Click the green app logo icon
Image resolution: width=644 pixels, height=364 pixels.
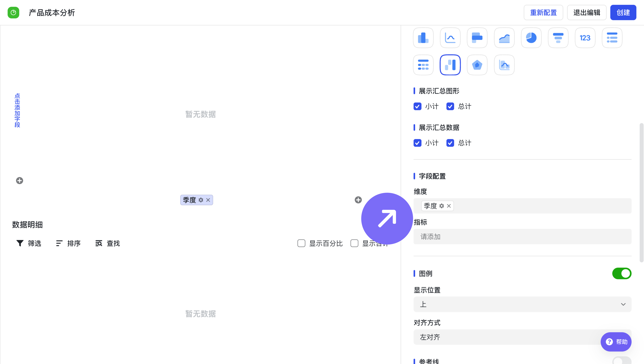pos(13,12)
